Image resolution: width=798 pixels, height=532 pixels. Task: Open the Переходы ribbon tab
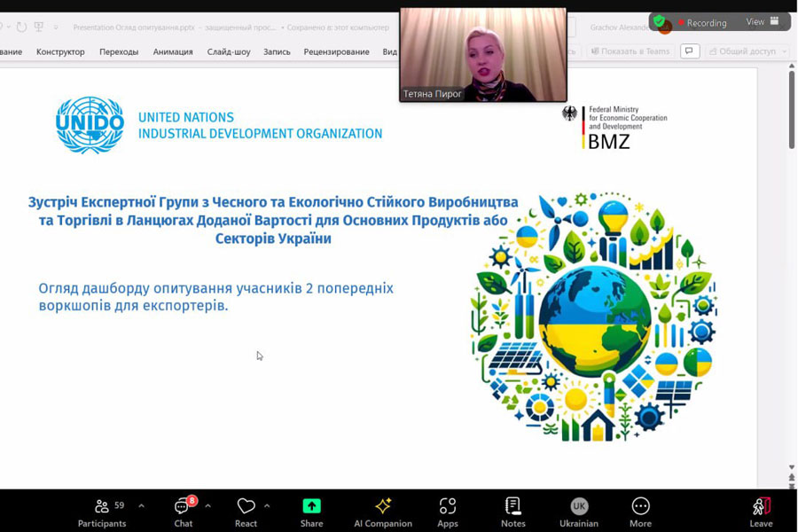click(x=119, y=51)
